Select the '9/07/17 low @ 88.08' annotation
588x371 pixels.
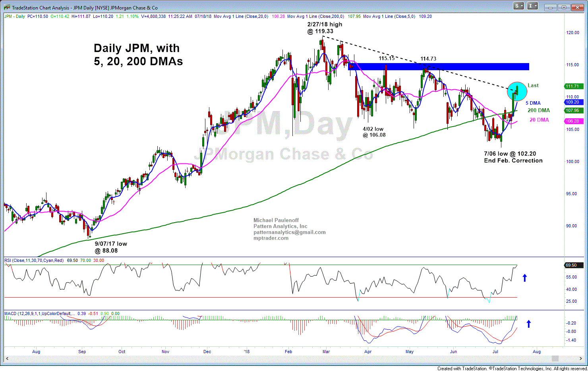(x=111, y=247)
